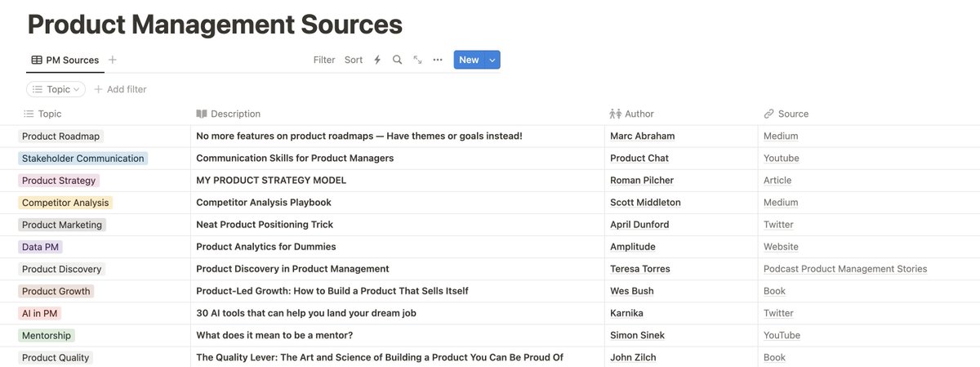This screenshot has height=367, width=980.
Task: Click the expand full-page arrows icon
Action: pyautogui.click(x=417, y=60)
